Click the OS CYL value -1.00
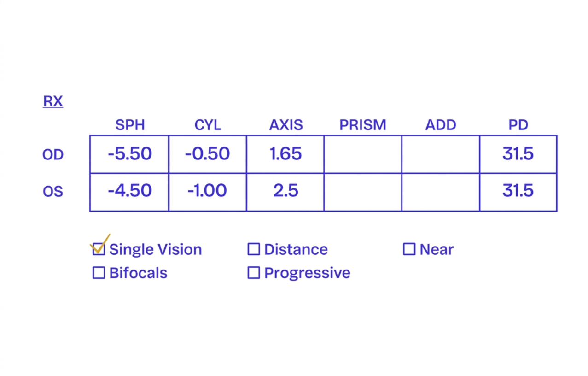Screen dimensions: 588x376 coord(208,191)
